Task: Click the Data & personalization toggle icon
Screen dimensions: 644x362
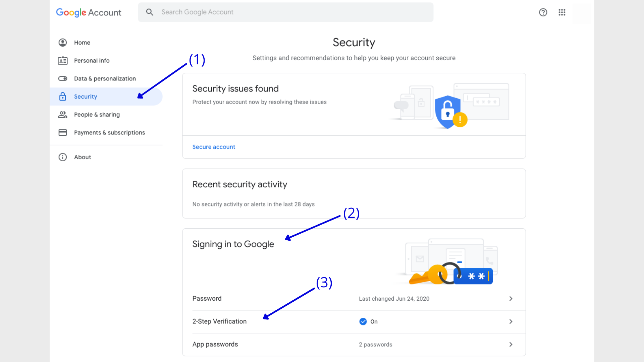Action: click(x=63, y=78)
